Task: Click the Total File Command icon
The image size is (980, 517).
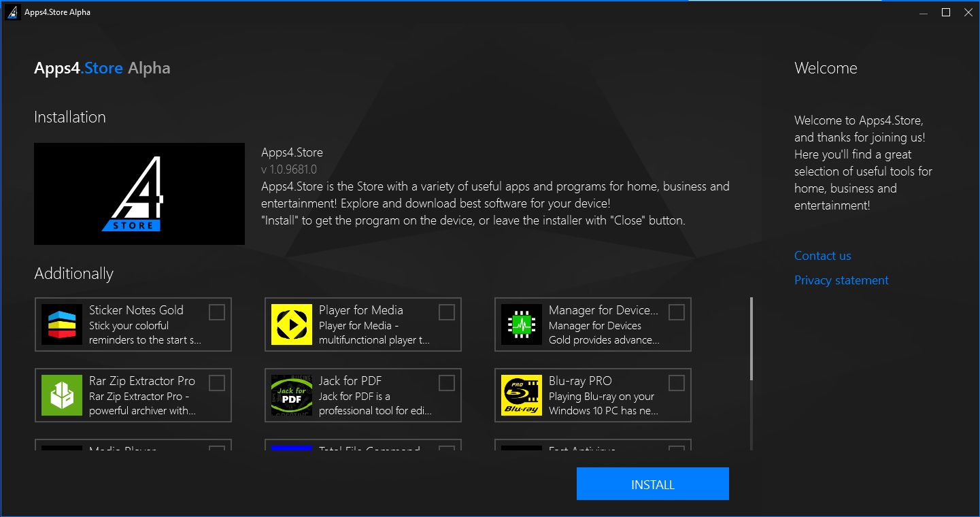Action: pyautogui.click(x=292, y=450)
